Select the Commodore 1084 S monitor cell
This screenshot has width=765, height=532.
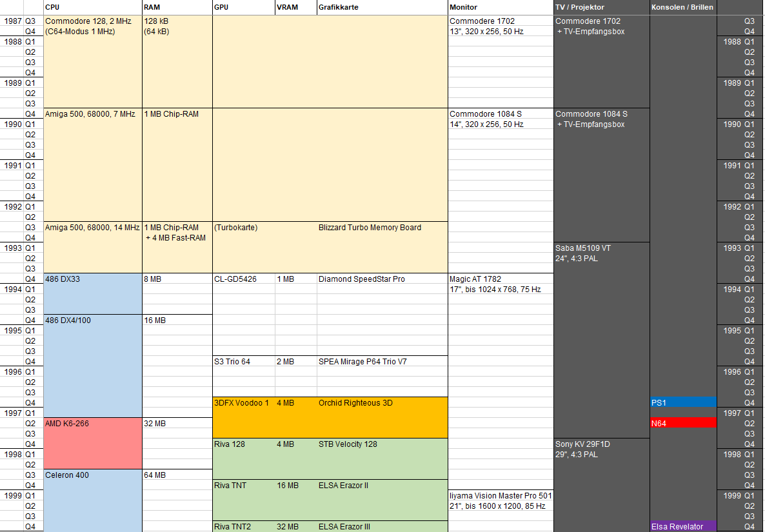point(501,113)
